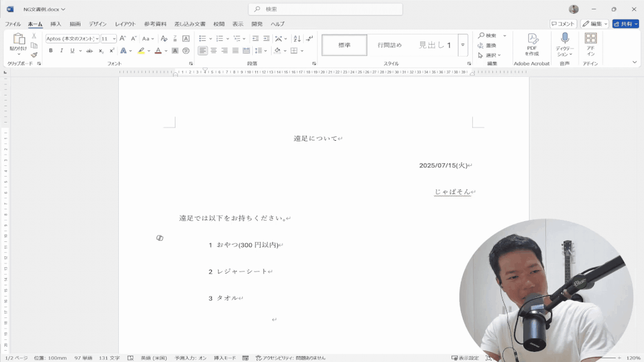This screenshot has width=644, height=362.
Task: Decrease font size with A˅ icon
Action: coord(133,38)
